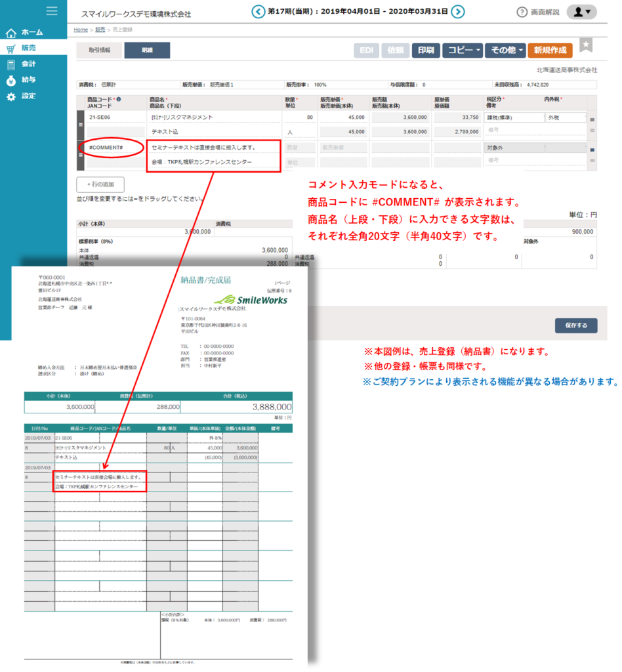Select the 明細 tab
This screenshot has width=622, height=672.
[147, 50]
